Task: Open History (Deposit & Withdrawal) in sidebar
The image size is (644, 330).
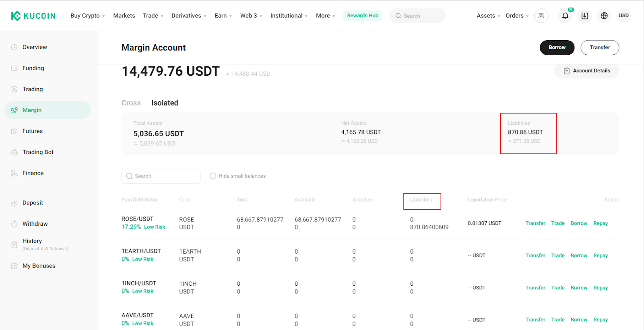Action: coord(45,245)
